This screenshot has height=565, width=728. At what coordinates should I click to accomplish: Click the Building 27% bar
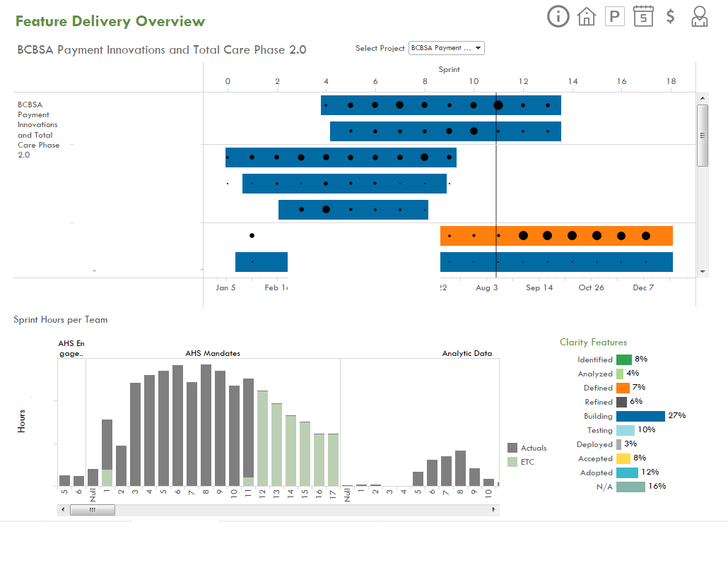pyautogui.click(x=640, y=416)
